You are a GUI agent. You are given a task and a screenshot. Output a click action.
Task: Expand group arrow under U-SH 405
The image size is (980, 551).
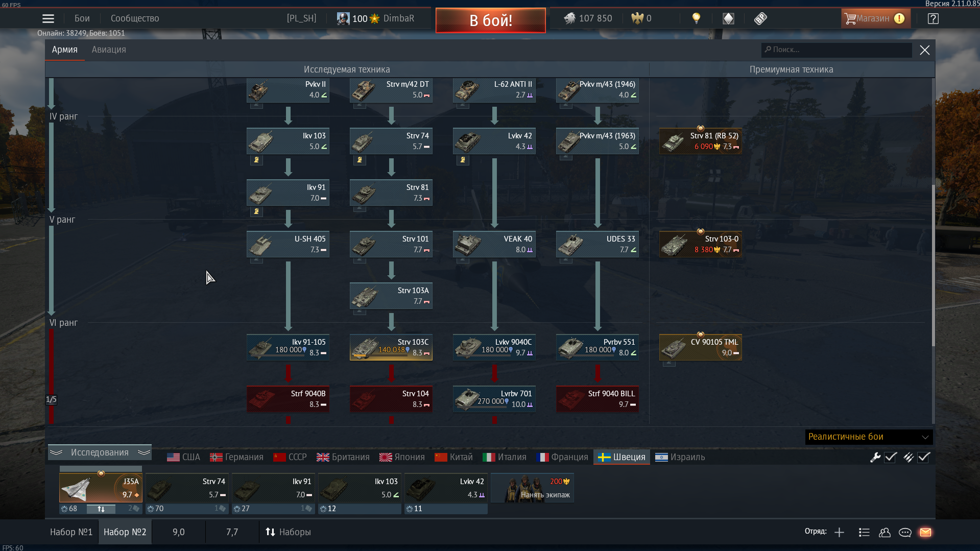coord(256,260)
